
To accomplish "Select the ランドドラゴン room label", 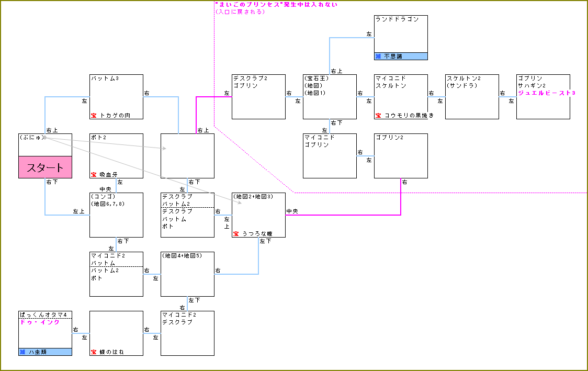I will tap(397, 19).
